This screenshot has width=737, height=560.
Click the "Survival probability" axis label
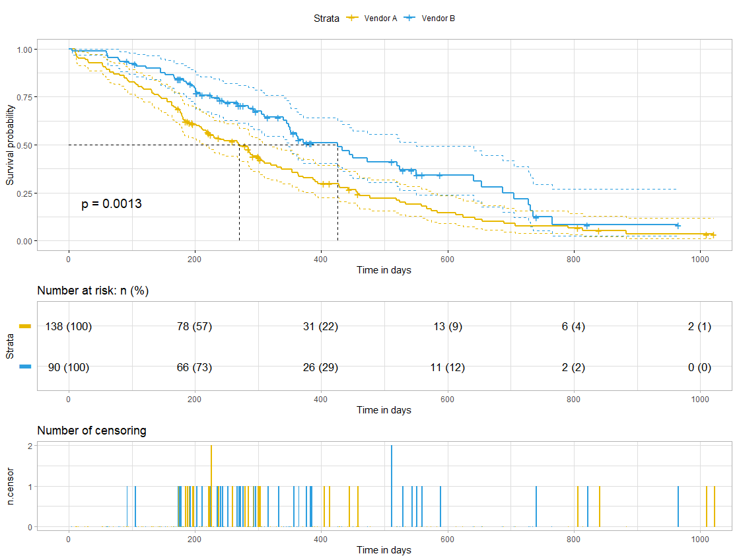[x=10, y=144]
